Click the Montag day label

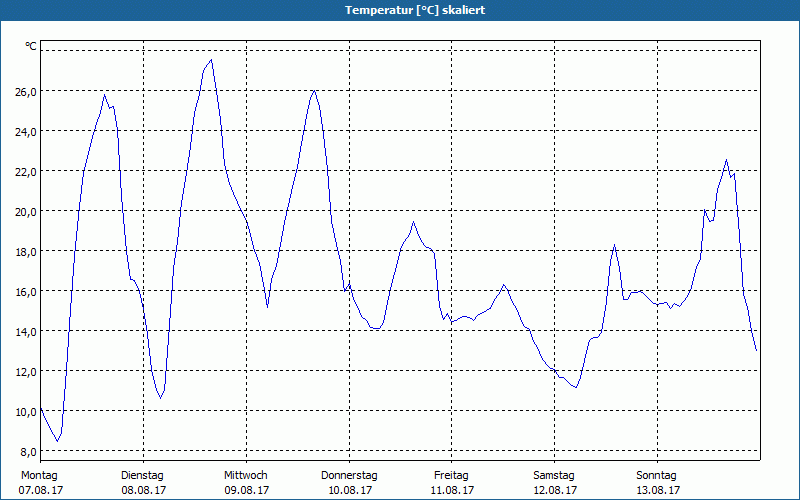point(39,476)
